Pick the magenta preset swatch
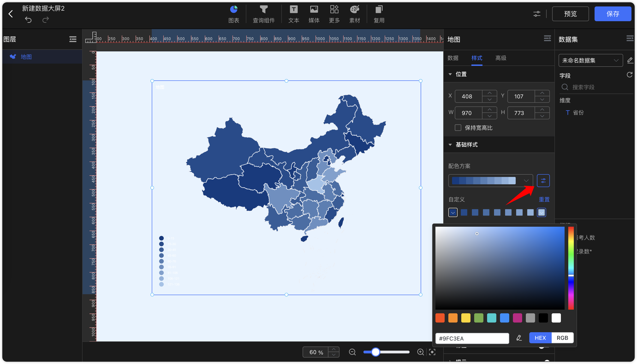 click(x=517, y=318)
